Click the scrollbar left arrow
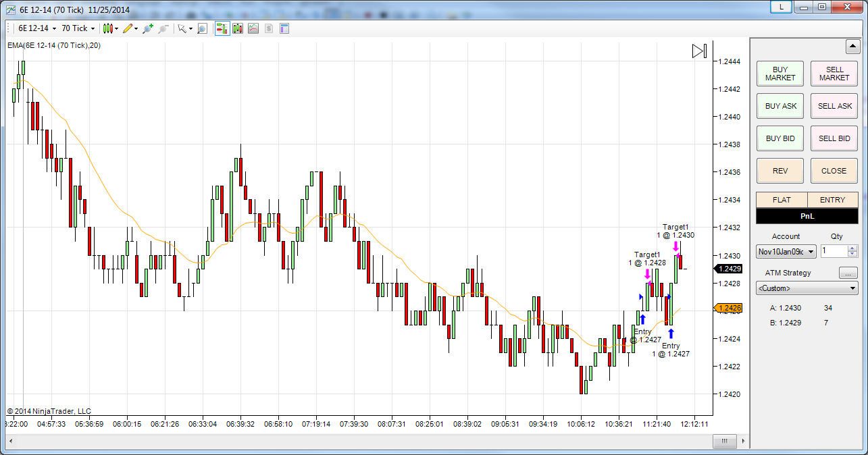Screen dimensions: 868x455 (10, 441)
